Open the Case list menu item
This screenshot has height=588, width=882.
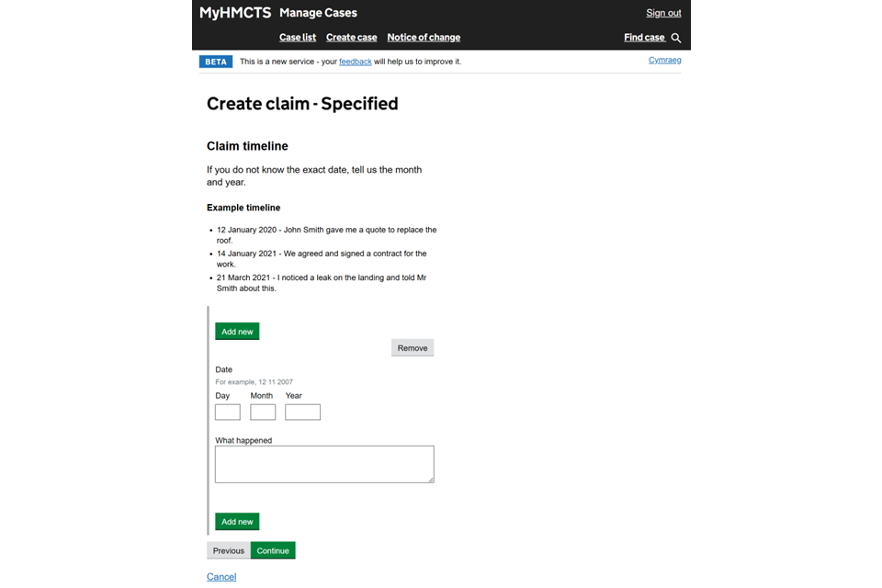pos(298,38)
